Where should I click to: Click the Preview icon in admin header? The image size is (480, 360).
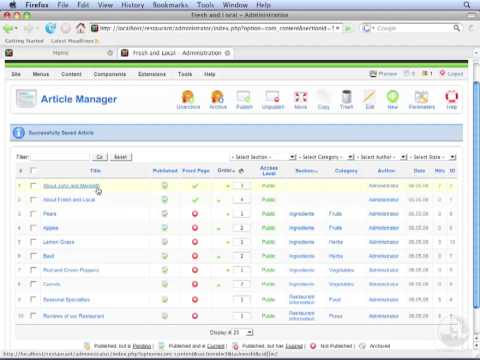coord(373,74)
